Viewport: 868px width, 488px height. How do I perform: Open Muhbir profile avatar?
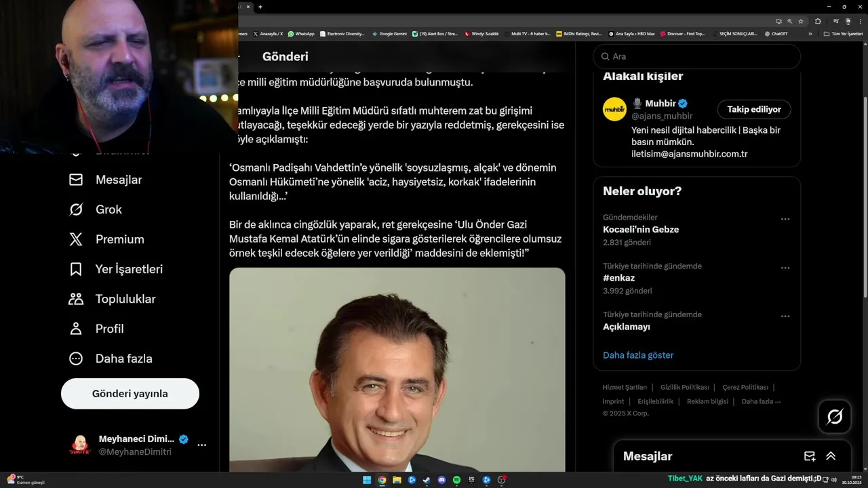coord(614,109)
